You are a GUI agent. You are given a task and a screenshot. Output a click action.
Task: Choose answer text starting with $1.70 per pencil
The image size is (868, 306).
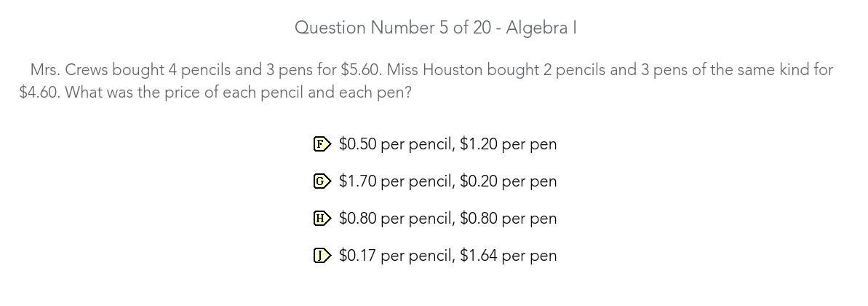tap(448, 181)
